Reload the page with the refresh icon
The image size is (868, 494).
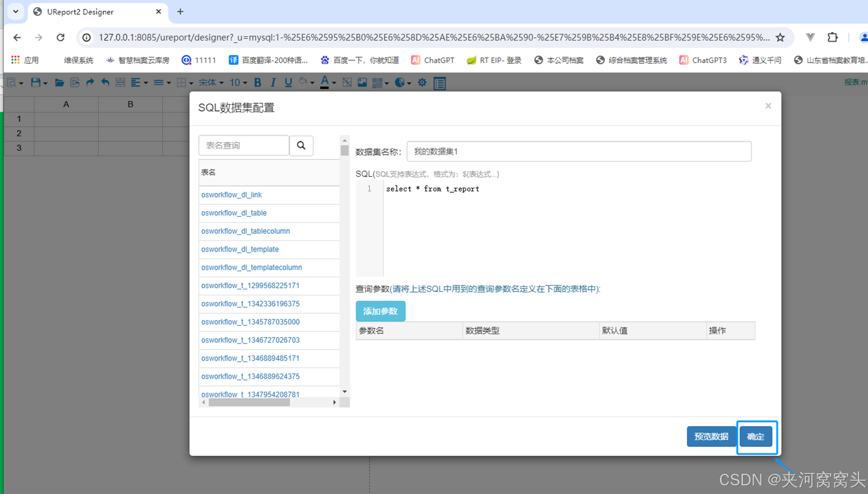pos(60,37)
